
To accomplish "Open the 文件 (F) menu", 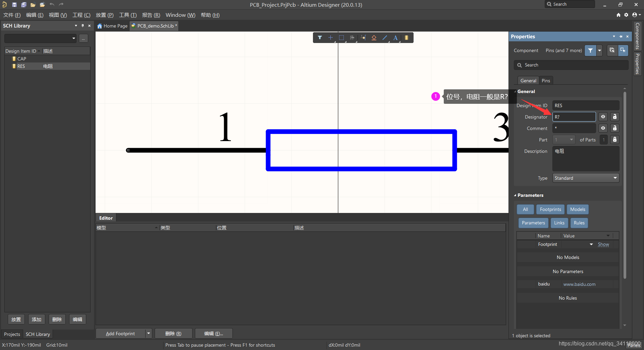I will (x=12, y=15).
